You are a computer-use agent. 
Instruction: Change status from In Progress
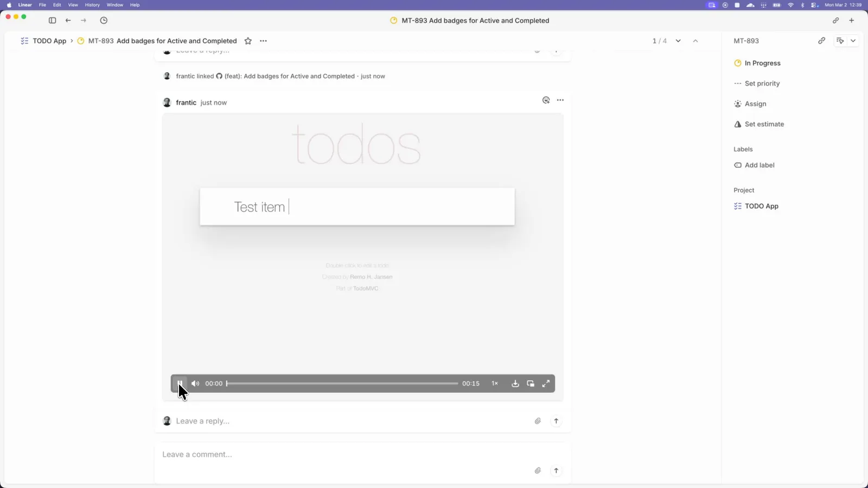coord(757,63)
